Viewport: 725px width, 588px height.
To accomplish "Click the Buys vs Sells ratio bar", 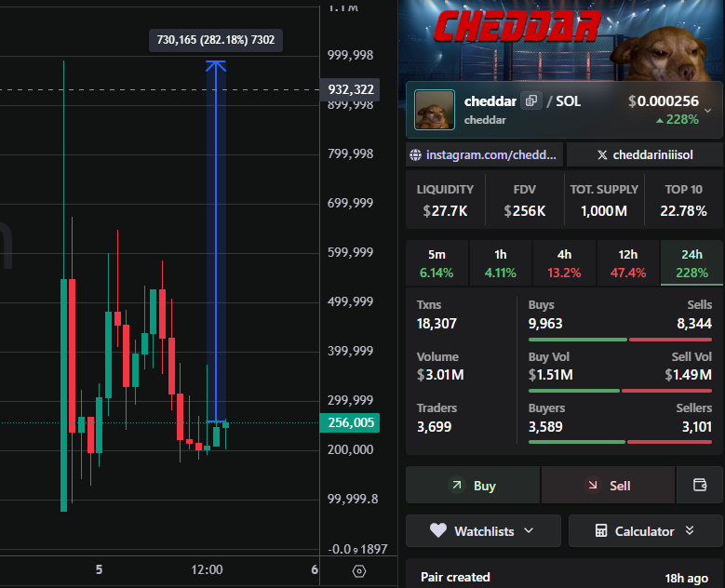I will [x=620, y=340].
